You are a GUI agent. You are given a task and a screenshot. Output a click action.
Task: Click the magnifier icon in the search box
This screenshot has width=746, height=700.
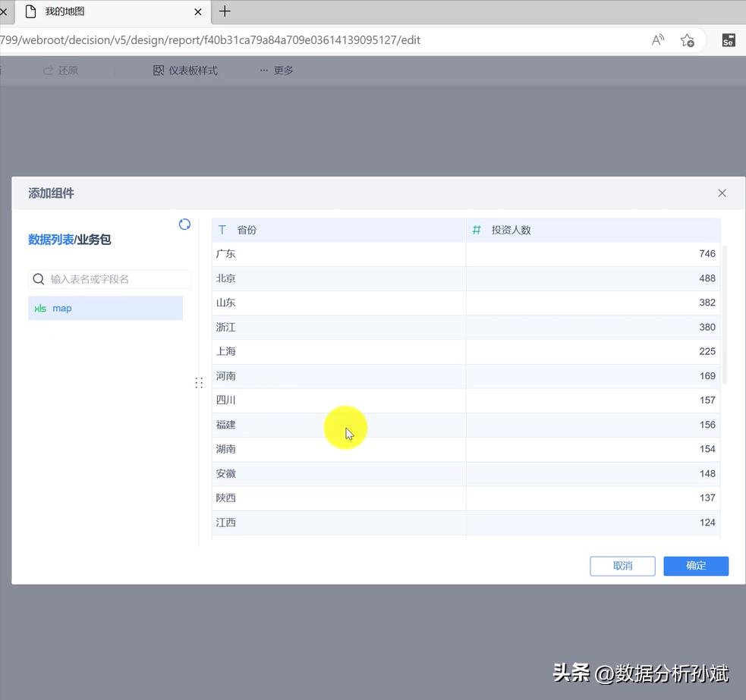(39, 279)
